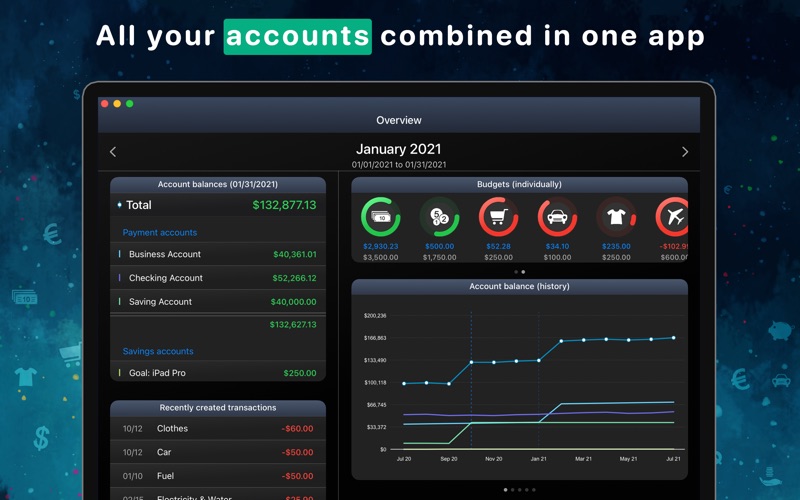Select the Checking Account row

(x=218, y=278)
